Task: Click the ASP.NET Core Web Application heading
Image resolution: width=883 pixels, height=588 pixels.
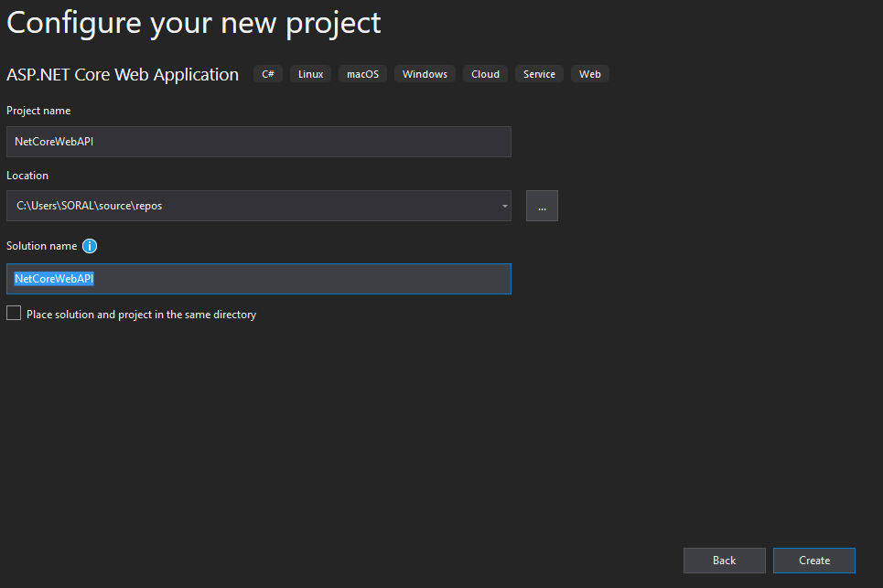Action: point(123,75)
